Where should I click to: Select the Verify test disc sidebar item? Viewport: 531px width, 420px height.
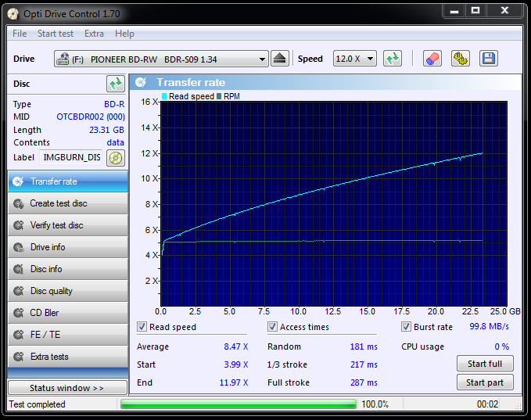(68, 225)
